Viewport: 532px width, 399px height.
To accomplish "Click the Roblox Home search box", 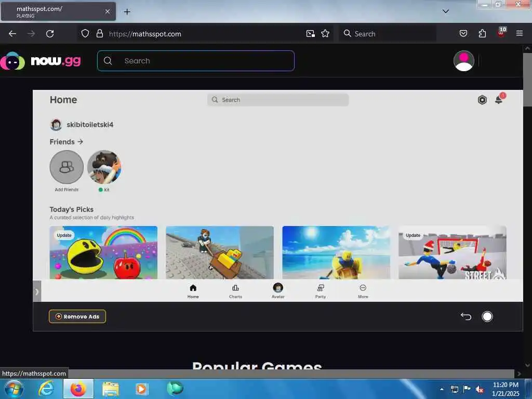I will [x=278, y=100].
